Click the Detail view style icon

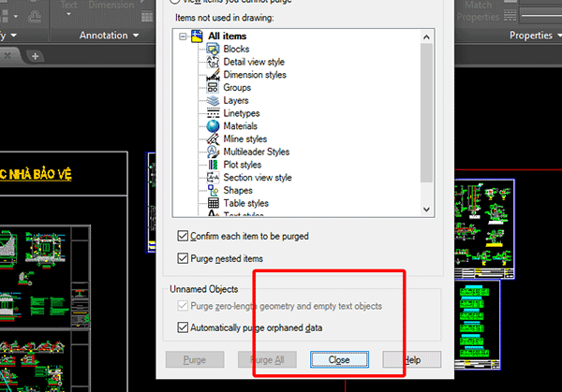point(213,62)
